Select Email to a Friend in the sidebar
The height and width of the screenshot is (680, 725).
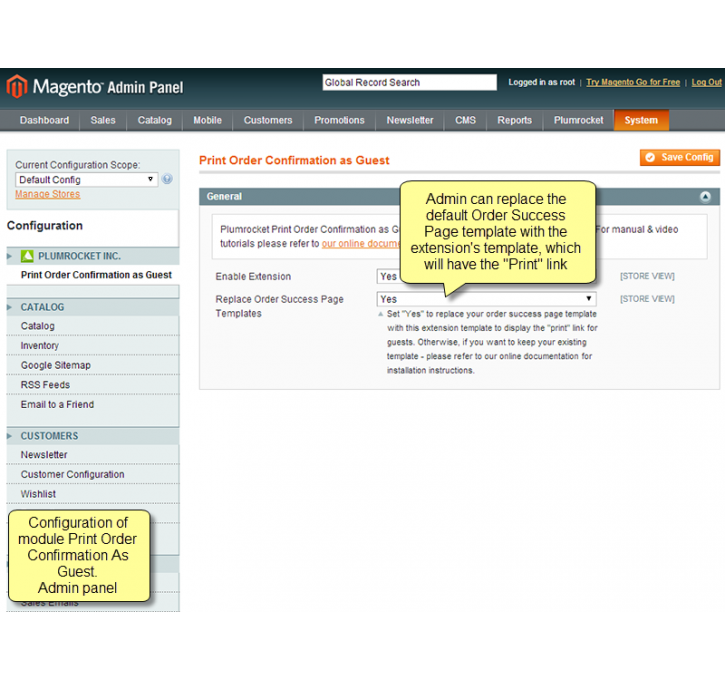coord(57,404)
